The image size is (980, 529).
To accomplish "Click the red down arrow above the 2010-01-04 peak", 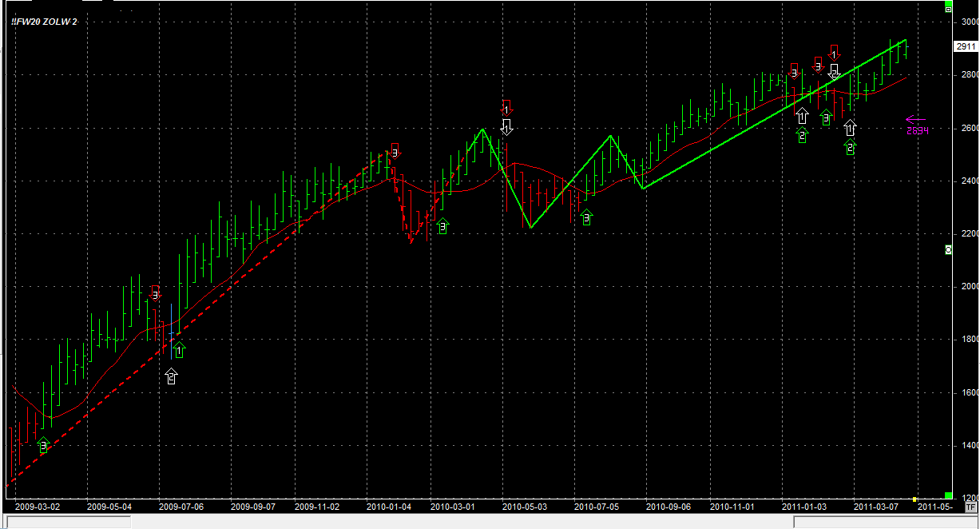I will click(394, 149).
